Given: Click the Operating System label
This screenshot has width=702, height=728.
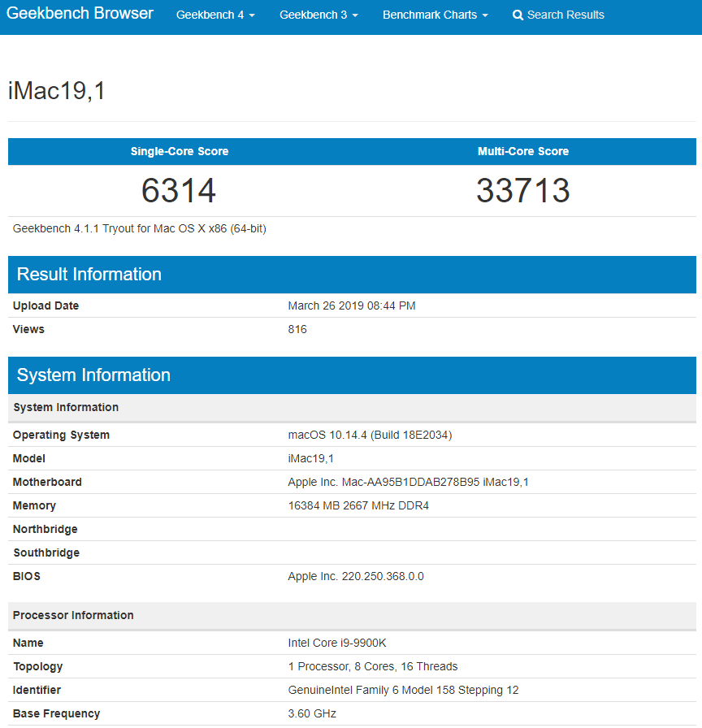Looking at the screenshot, I should [x=61, y=435].
